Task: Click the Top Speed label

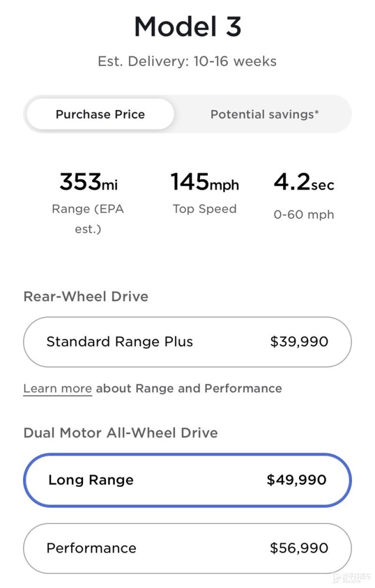Action: (x=204, y=209)
